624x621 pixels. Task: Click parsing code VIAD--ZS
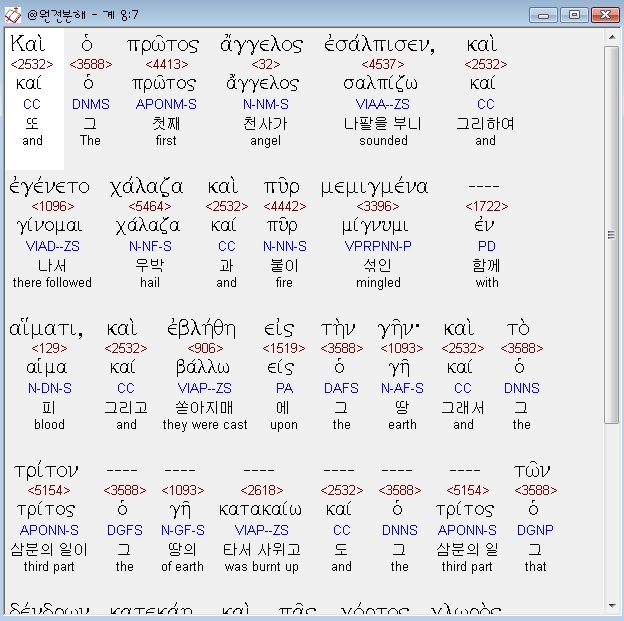[53, 246]
